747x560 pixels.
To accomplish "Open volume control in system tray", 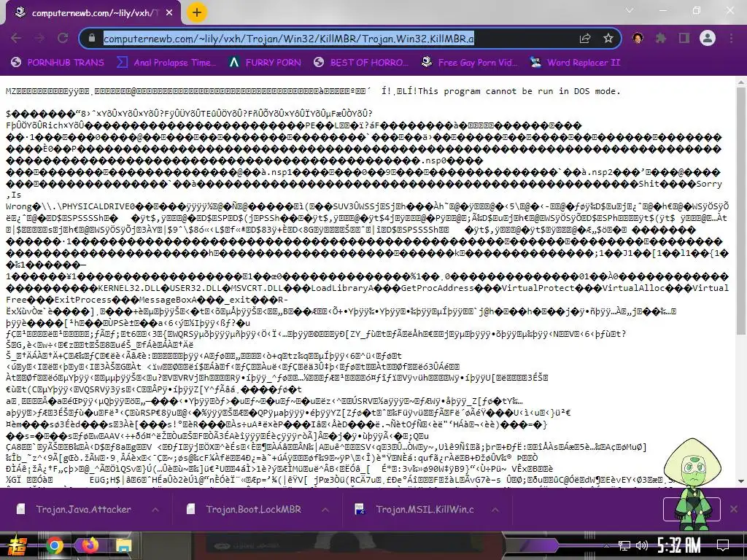I will coord(642,545).
